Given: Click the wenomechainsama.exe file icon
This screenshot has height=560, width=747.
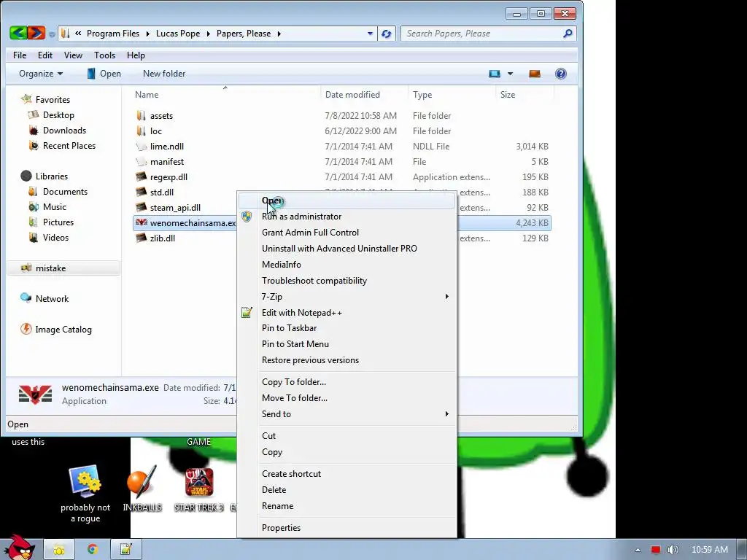Looking at the screenshot, I should pyautogui.click(x=141, y=223).
